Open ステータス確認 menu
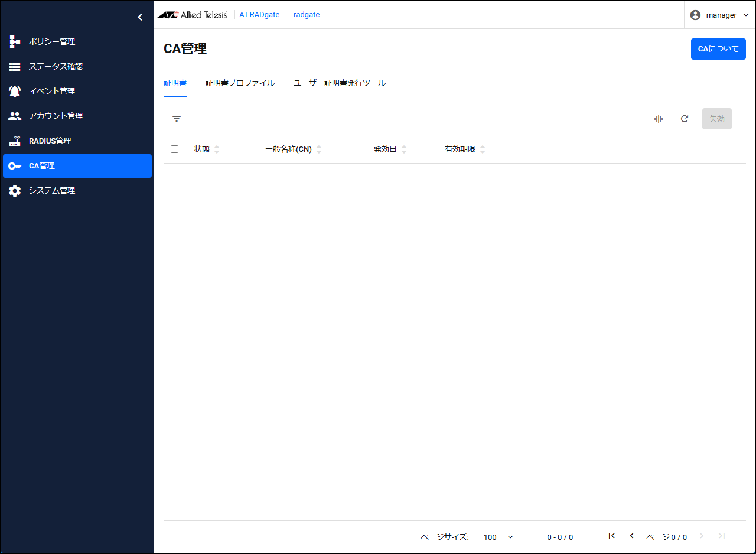Image resolution: width=756 pixels, height=554 pixels. (x=77, y=66)
